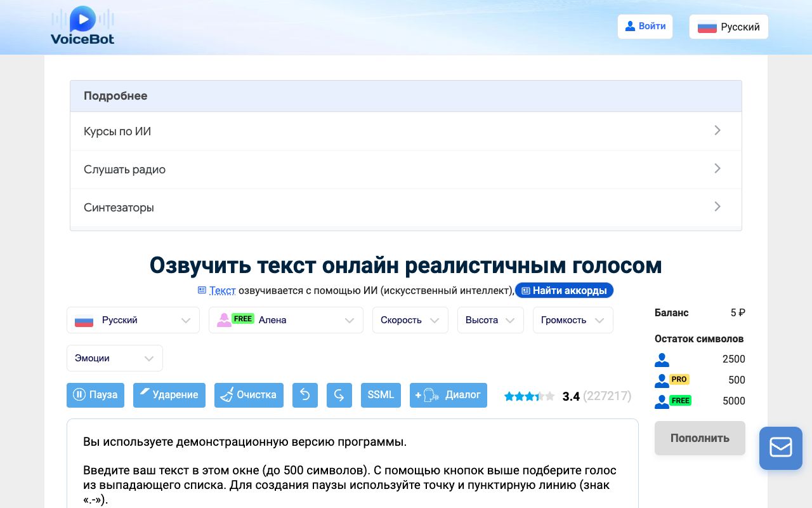Expand the Эмоции dropdown
The image size is (812, 508).
[x=115, y=358]
